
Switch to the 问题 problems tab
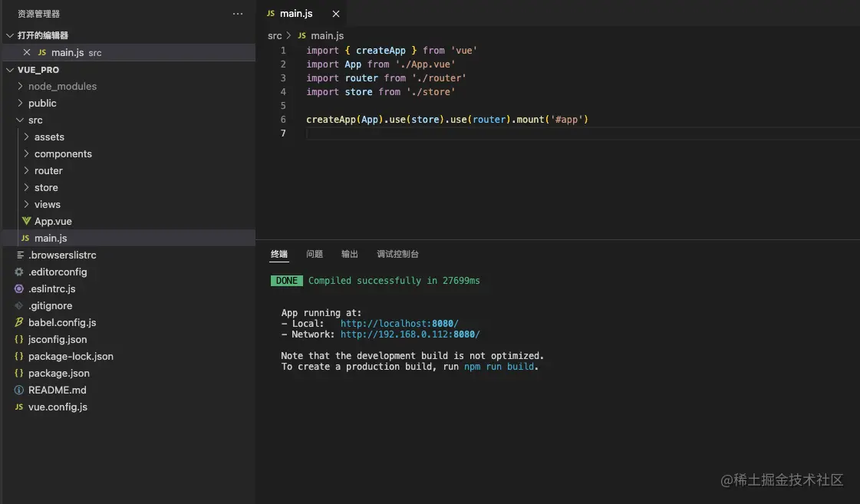tap(315, 254)
